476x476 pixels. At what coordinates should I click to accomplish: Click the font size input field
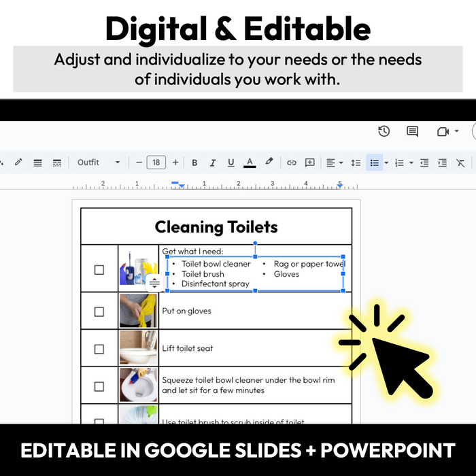point(156,163)
